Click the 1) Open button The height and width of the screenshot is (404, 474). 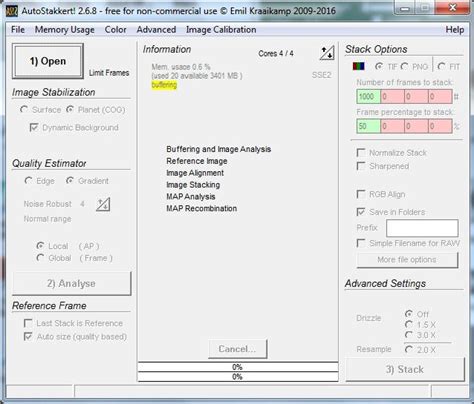pos(48,61)
